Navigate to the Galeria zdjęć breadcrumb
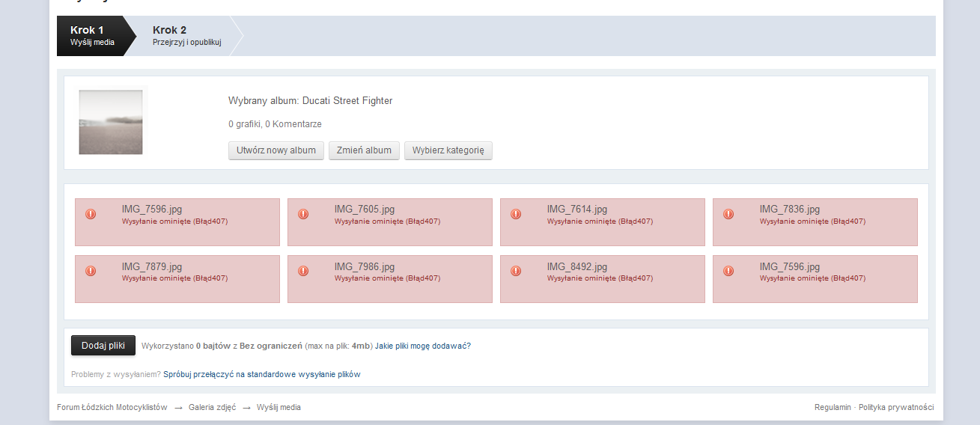The height and width of the screenshot is (425, 980). [x=212, y=407]
